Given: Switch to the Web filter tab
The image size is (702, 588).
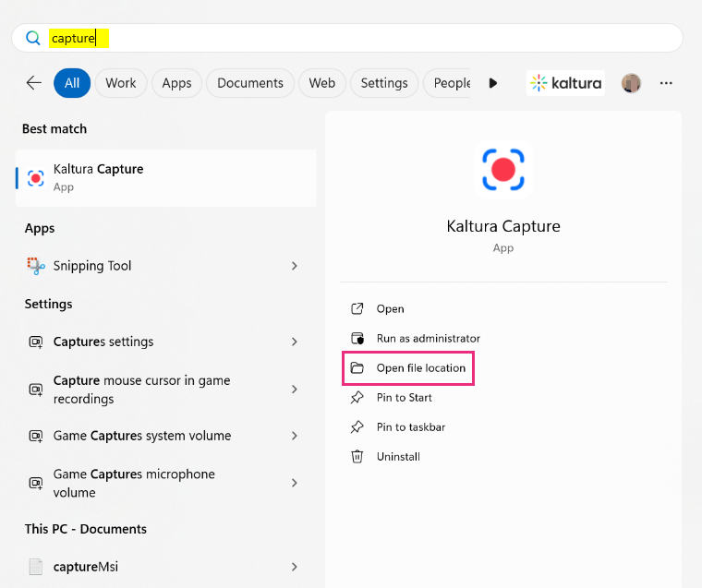Looking at the screenshot, I should pyautogui.click(x=321, y=83).
